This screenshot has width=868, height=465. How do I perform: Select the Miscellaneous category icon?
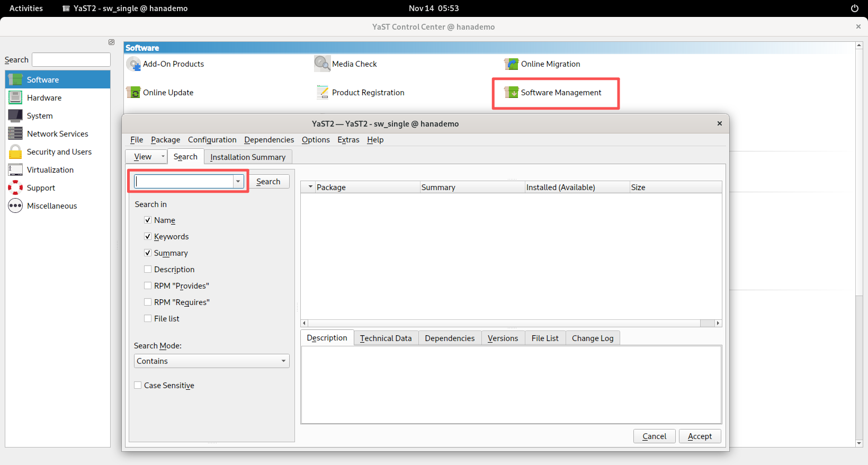coord(15,206)
